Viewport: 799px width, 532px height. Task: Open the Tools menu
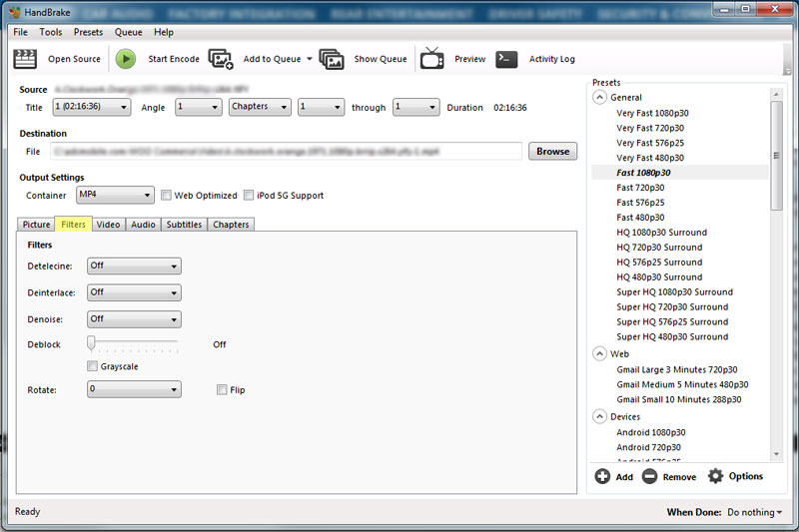pos(51,32)
